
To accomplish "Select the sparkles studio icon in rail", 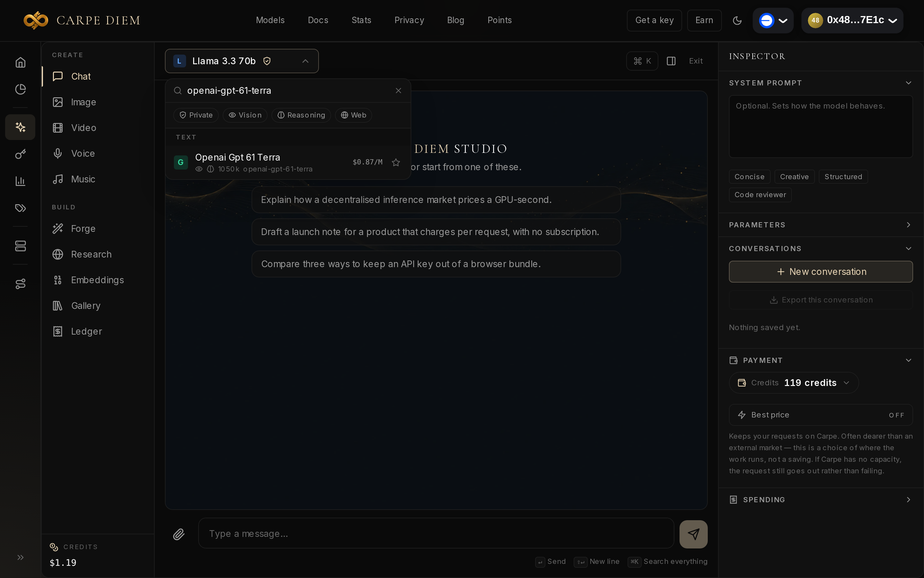I will [x=20, y=127].
